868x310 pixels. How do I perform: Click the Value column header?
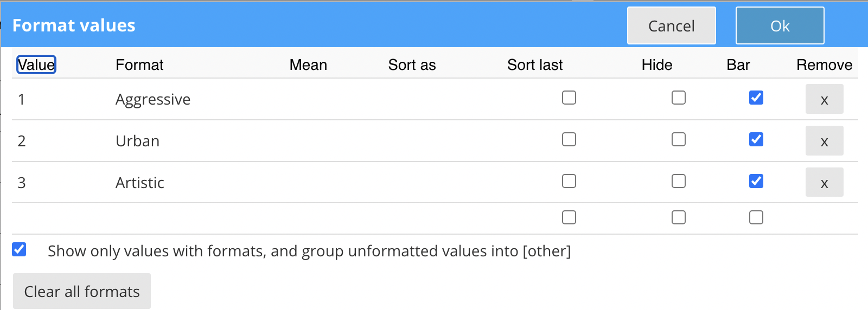coord(36,65)
